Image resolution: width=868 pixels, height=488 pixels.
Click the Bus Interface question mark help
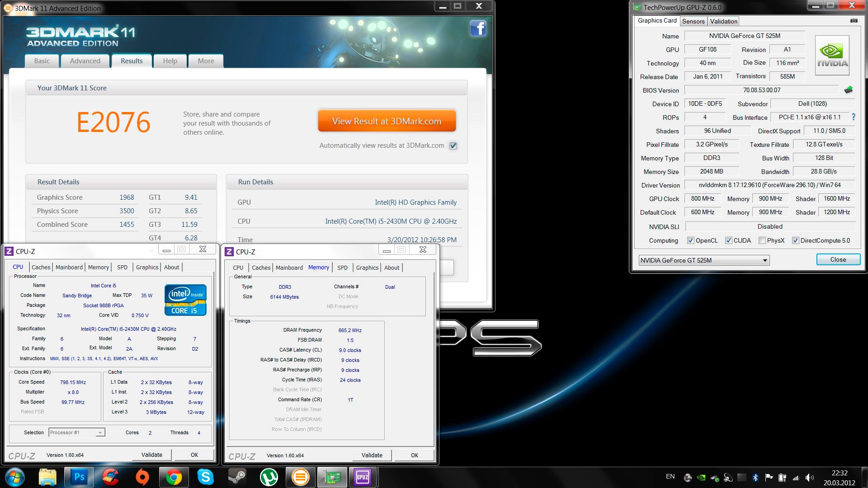[x=853, y=117]
